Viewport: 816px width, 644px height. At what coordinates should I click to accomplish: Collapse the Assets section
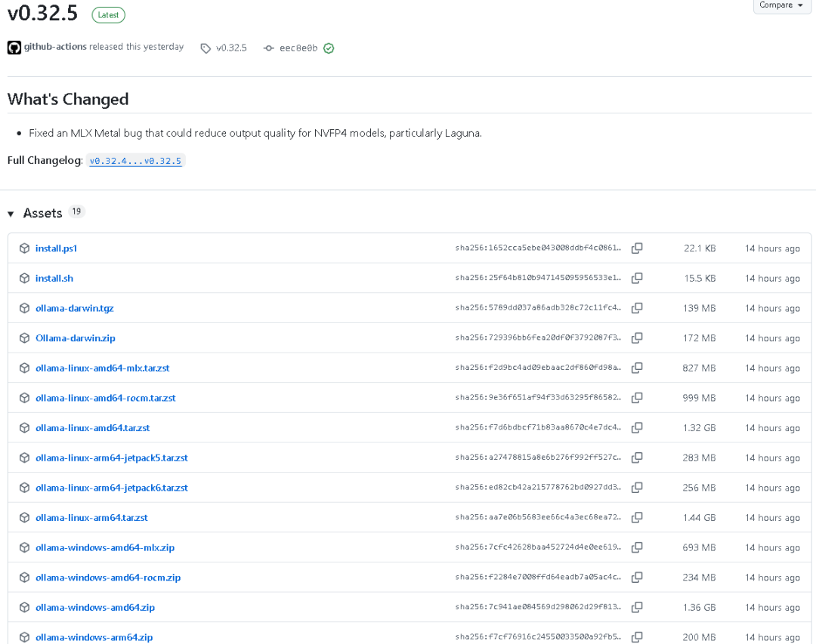(x=11, y=214)
